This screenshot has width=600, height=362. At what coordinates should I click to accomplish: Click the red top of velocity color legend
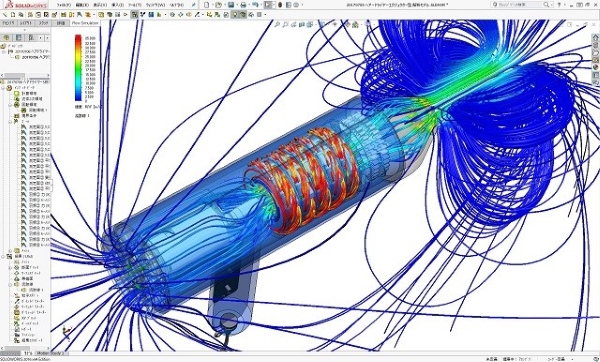click(78, 38)
